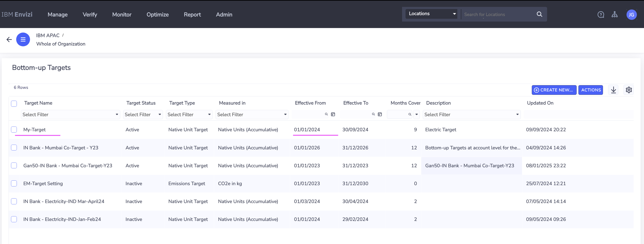Click search magnifier in top bar

coord(539,14)
